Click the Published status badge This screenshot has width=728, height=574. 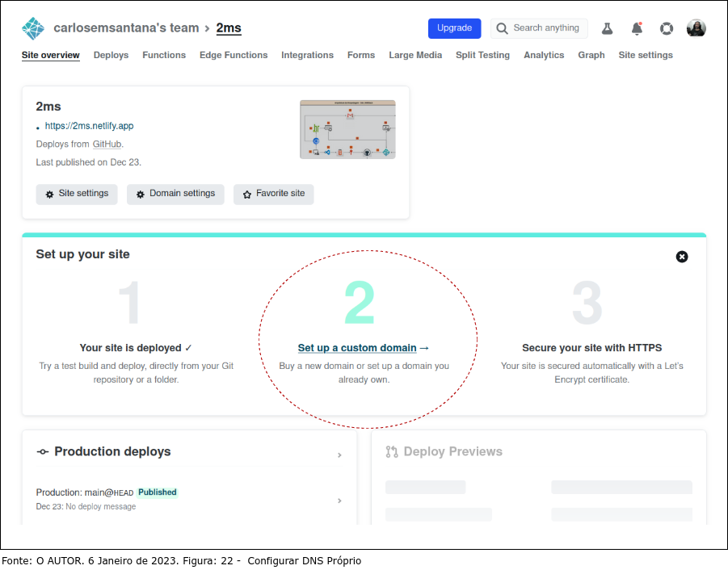click(x=158, y=492)
